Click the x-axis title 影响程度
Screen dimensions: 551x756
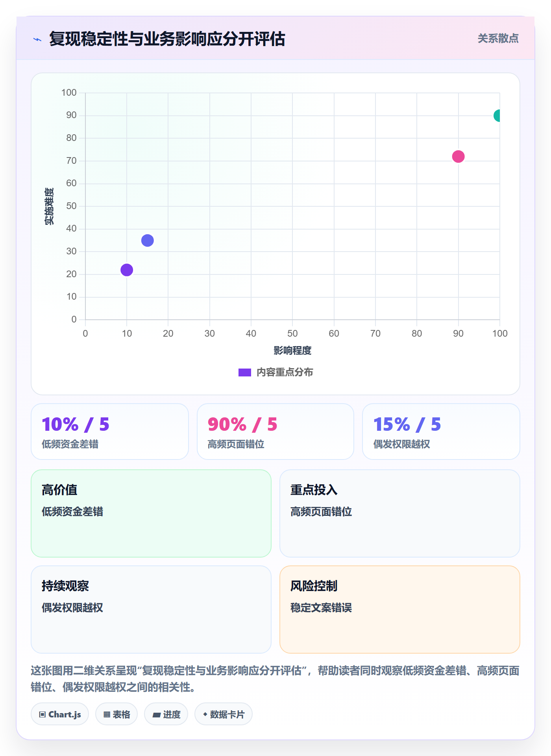tap(292, 350)
